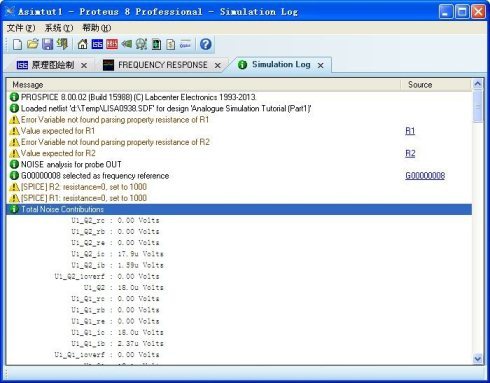Open the design explorer icon
Screen dimensions: 490x383
tap(156, 44)
